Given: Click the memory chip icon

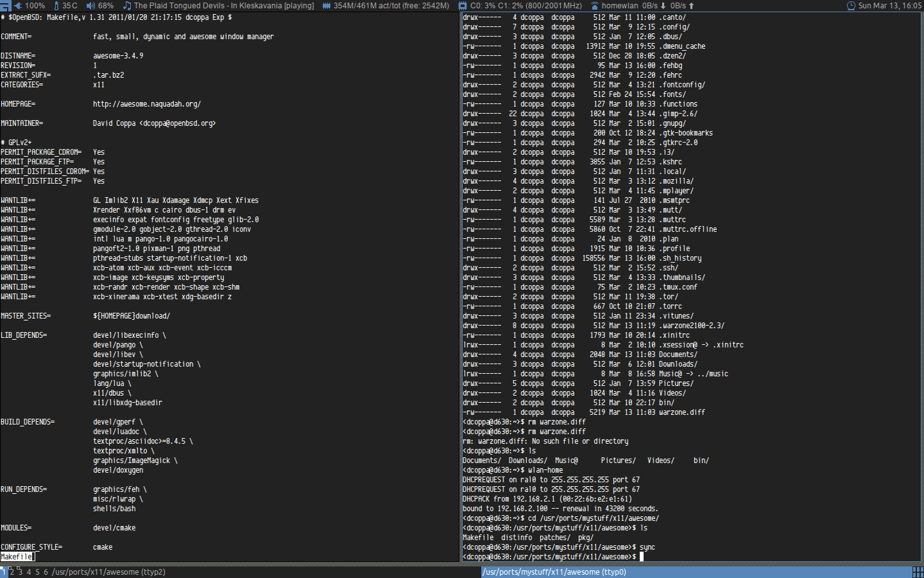Looking at the screenshot, I should [x=327, y=6].
